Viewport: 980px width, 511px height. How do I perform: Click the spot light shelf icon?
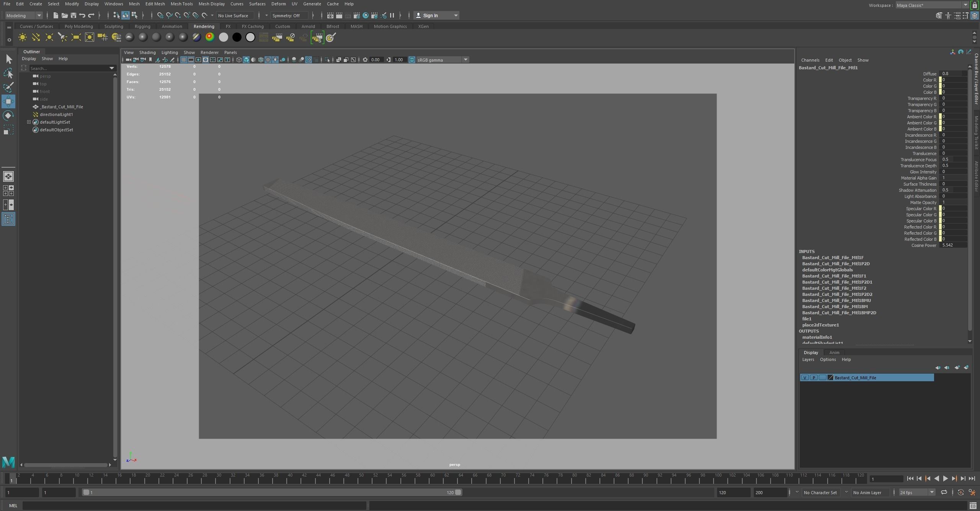[x=62, y=37]
